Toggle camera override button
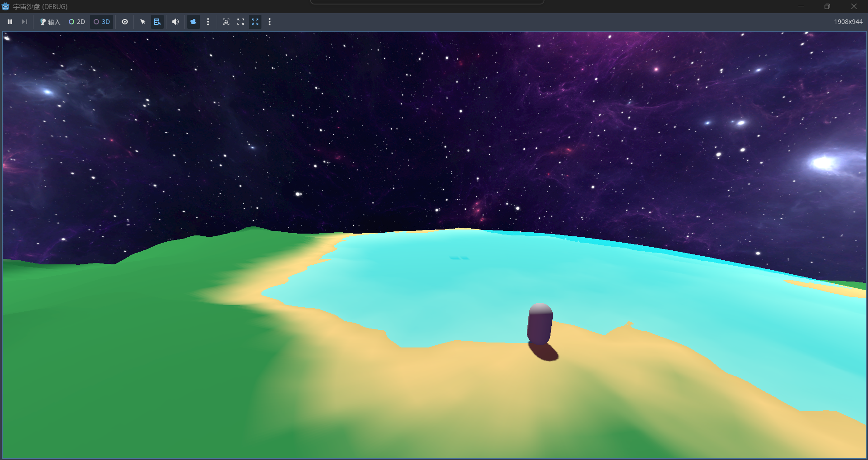Screen dimensions: 868x460 tap(194, 22)
